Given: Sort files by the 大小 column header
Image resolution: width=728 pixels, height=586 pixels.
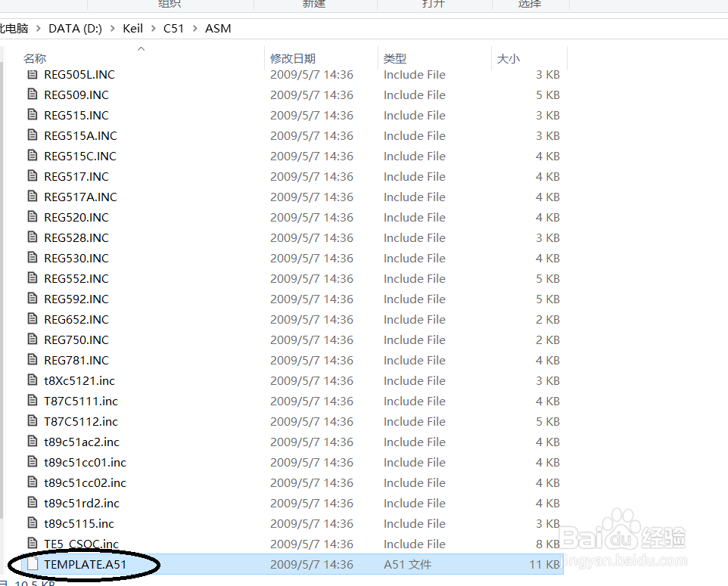Looking at the screenshot, I should [x=509, y=58].
